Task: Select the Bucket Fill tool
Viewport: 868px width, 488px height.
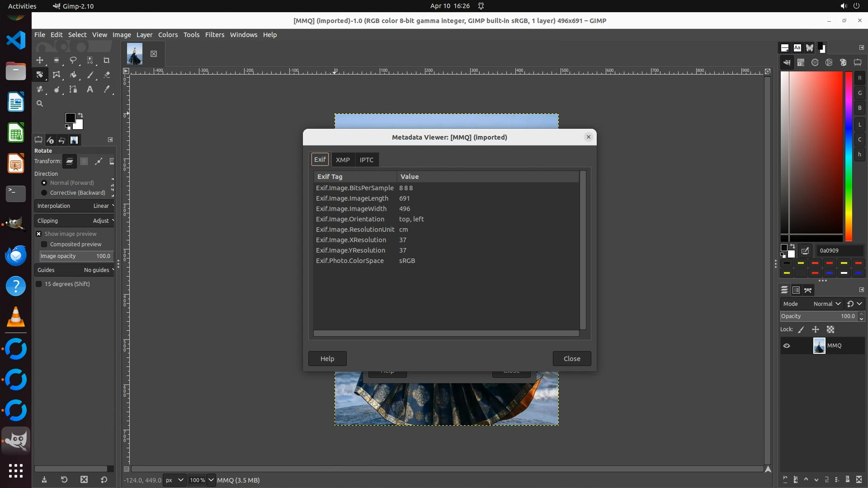Action: pos(73,75)
